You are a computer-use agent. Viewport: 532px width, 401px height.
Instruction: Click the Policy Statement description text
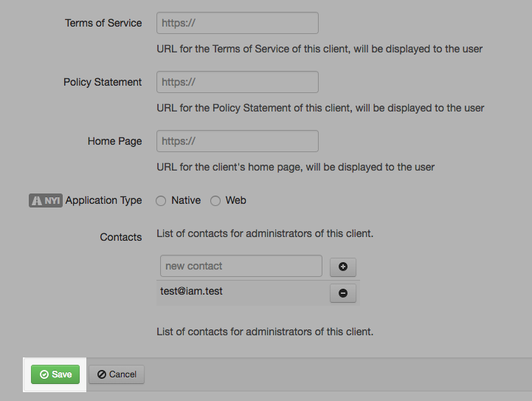coord(320,108)
